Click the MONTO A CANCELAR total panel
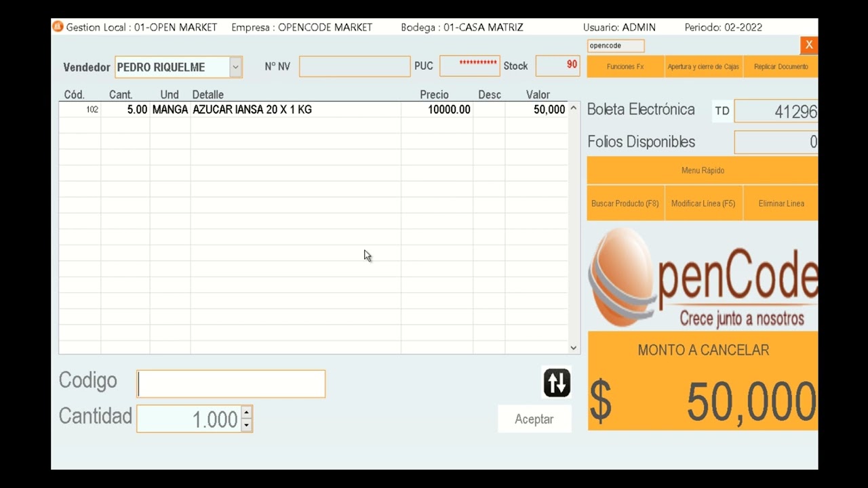Screen dimensions: 868x488 point(703,381)
